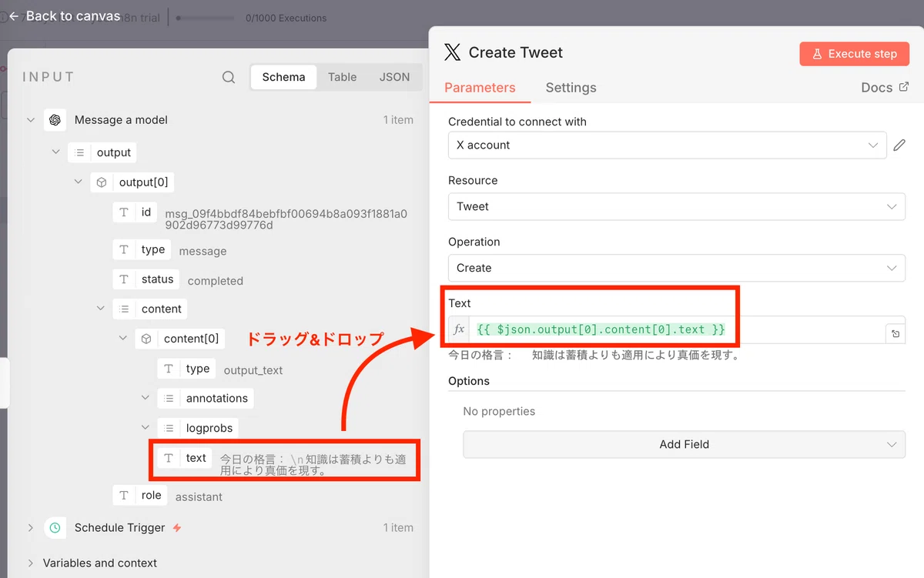Click the 'completed' status value
Image resolution: width=924 pixels, height=578 pixels.
click(x=215, y=281)
